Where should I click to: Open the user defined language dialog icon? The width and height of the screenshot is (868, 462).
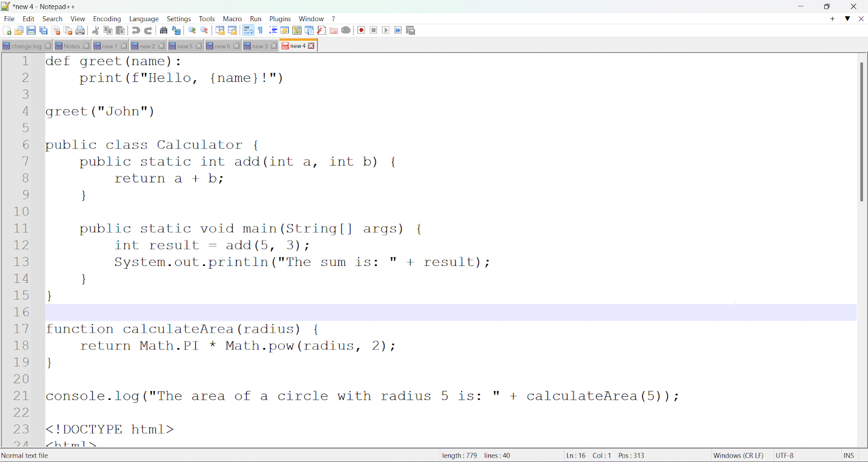(x=285, y=30)
